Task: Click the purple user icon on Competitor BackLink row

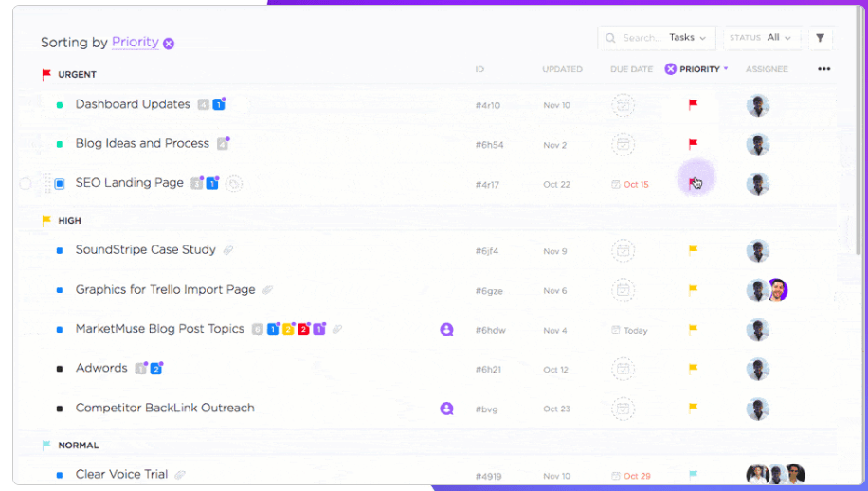Action: tap(446, 409)
